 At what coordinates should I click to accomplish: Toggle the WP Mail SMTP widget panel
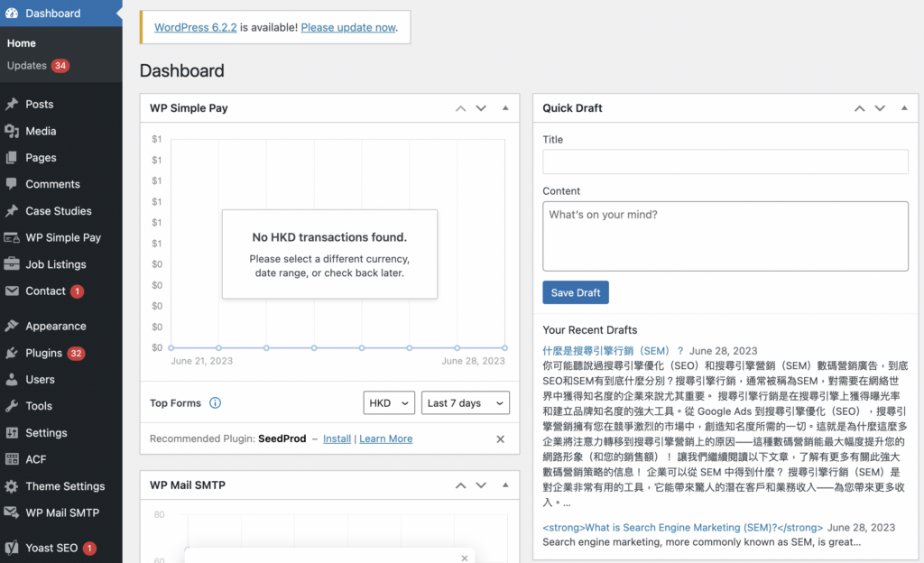(x=505, y=485)
